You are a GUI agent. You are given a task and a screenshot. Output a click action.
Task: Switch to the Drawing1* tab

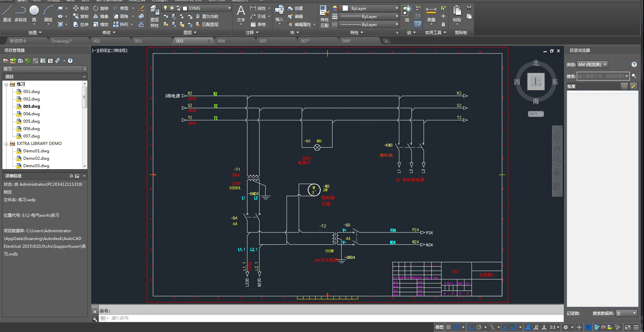click(69, 41)
